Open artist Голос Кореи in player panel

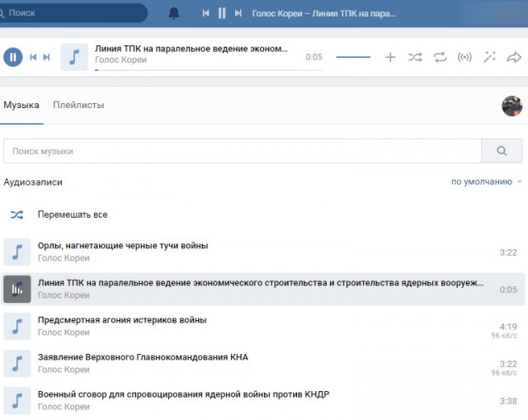[x=121, y=59]
